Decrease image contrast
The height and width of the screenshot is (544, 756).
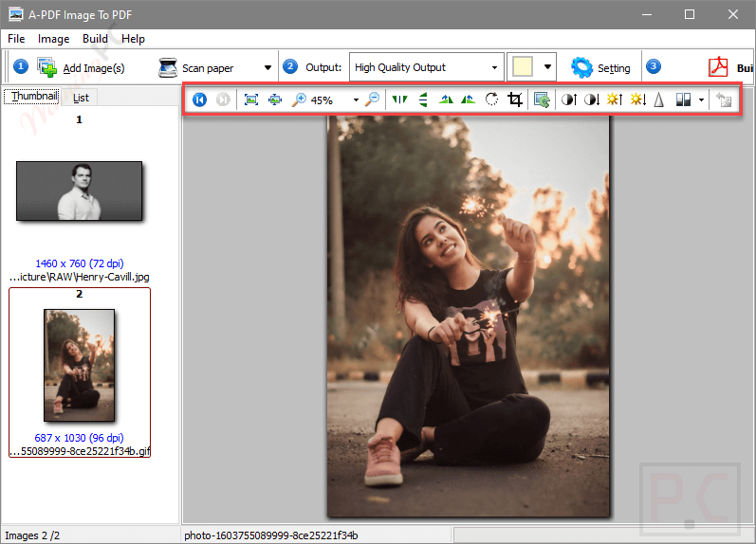point(592,100)
